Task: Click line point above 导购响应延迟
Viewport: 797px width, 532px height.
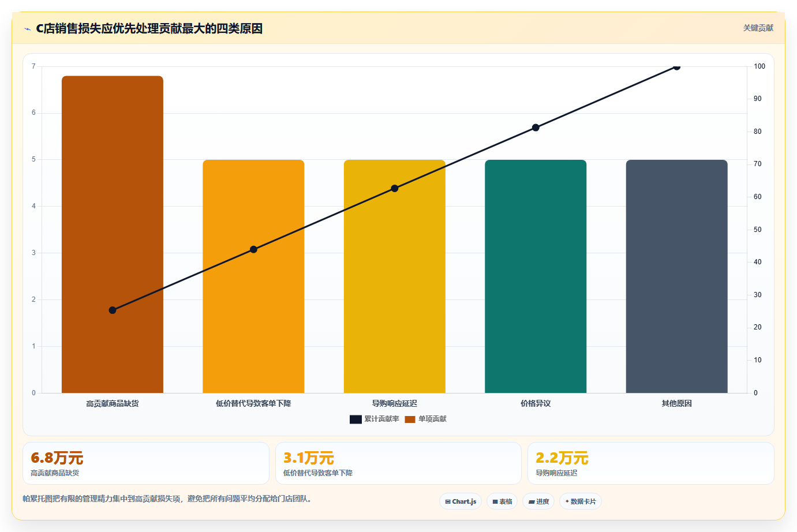Action: click(x=395, y=189)
